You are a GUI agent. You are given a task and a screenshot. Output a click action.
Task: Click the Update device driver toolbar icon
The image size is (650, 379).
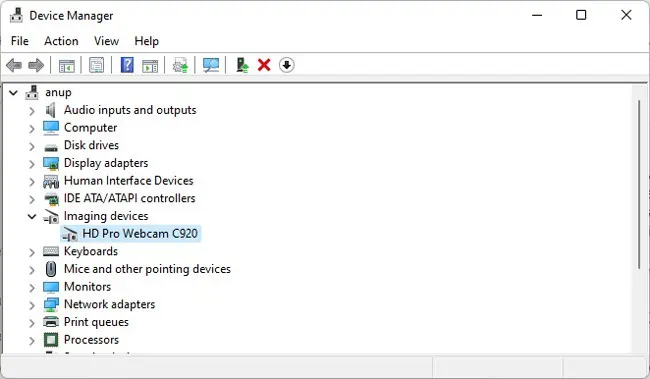coord(180,66)
